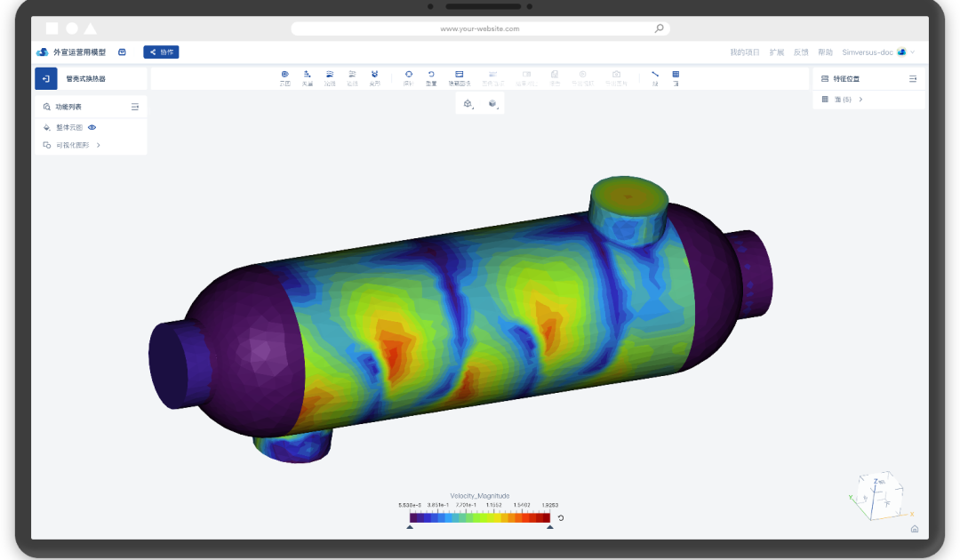Click the archive icon beside project name

click(x=122, y=52)
